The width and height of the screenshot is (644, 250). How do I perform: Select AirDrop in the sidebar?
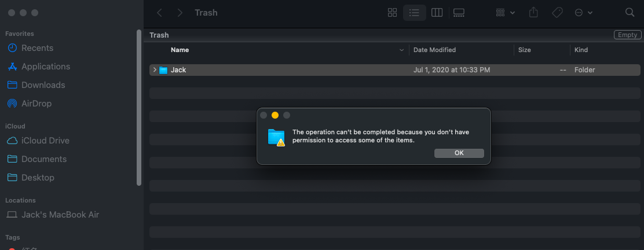point(36,104)
